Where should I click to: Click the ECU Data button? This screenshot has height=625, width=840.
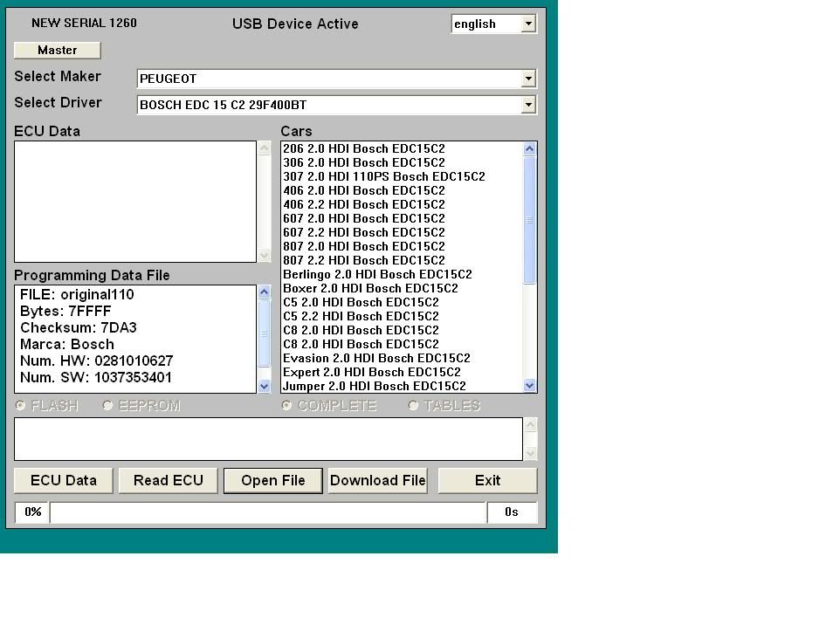coord(64,480)
